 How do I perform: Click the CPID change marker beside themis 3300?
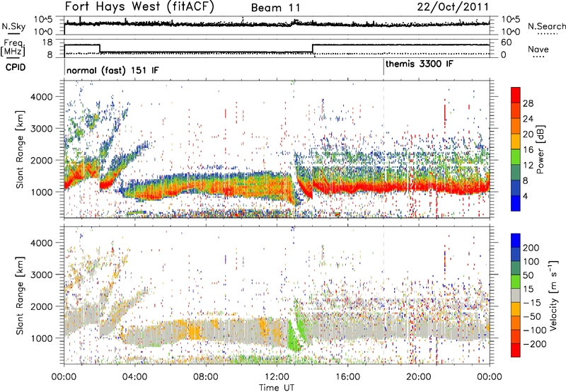pos(383,67)
